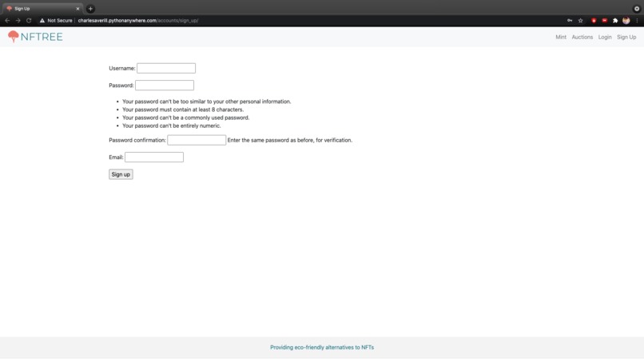644x359 pixels.
Task: Click the text 'Enter the same password as before, for verification.'
Action: click(x=289, y=140)
